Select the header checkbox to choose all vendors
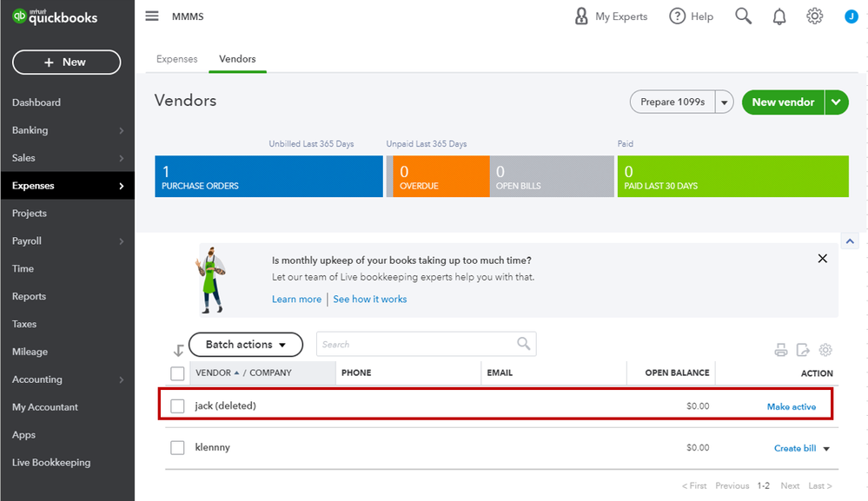The image size is (868, 501). click(177, 372)
